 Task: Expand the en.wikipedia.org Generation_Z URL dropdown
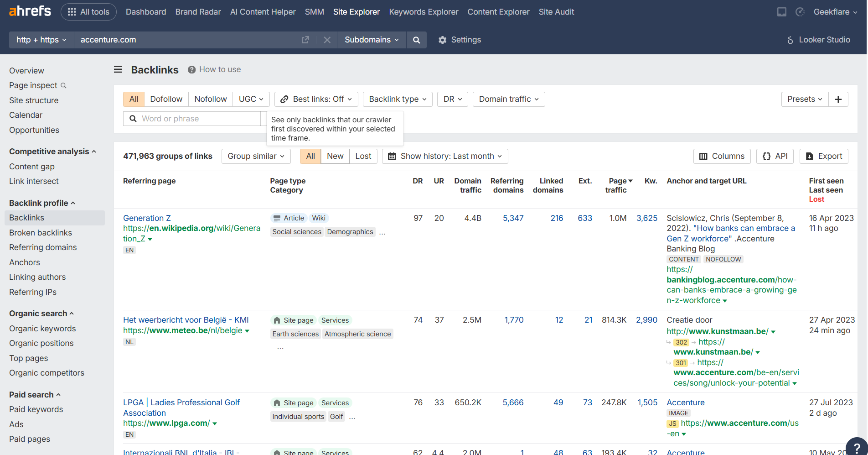(150, 239)
